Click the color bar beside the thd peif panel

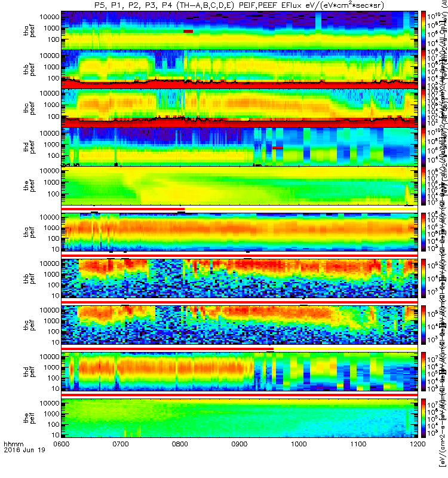pos(424,372)
